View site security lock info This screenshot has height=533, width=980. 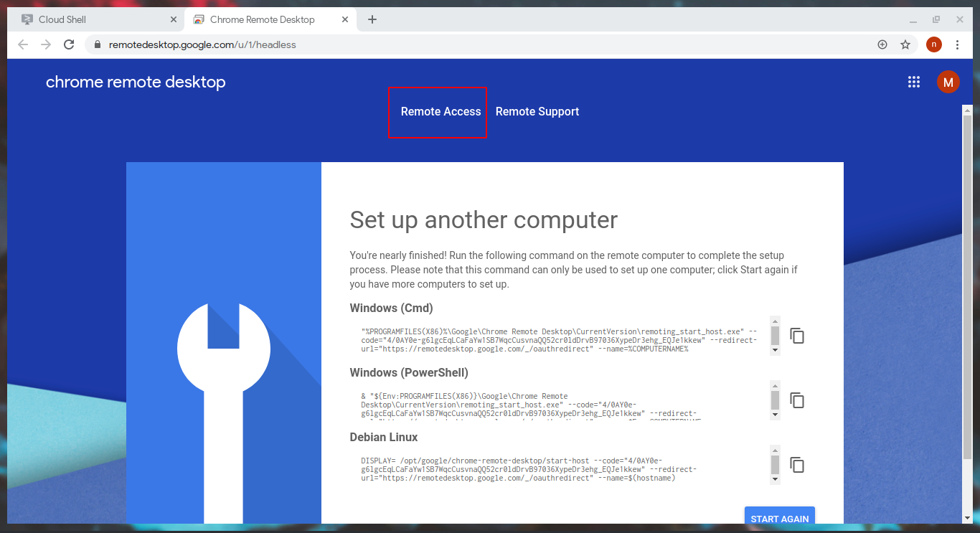[98, 44]
